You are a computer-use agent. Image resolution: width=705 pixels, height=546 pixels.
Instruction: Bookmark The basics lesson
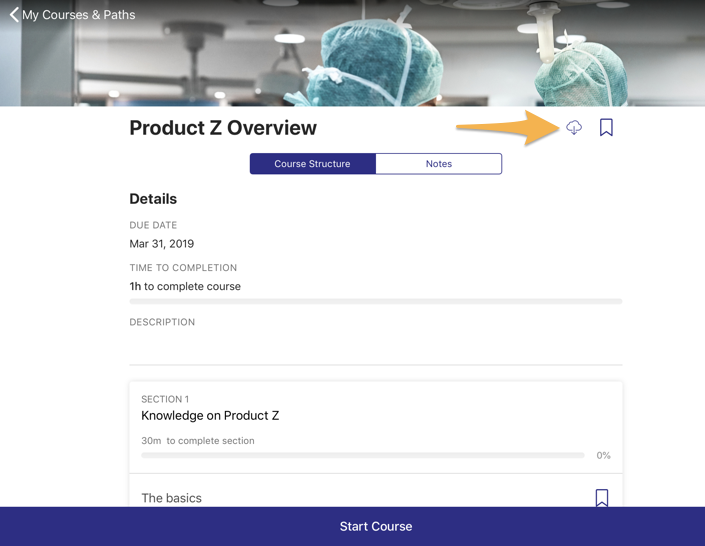click(x=601, y=497)
